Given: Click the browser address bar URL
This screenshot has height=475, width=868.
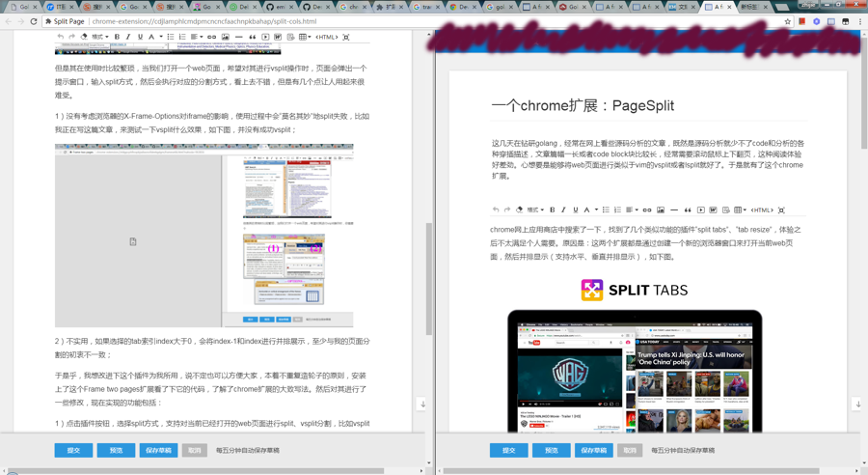Looking at the screenshot, I should pos(204,21).
